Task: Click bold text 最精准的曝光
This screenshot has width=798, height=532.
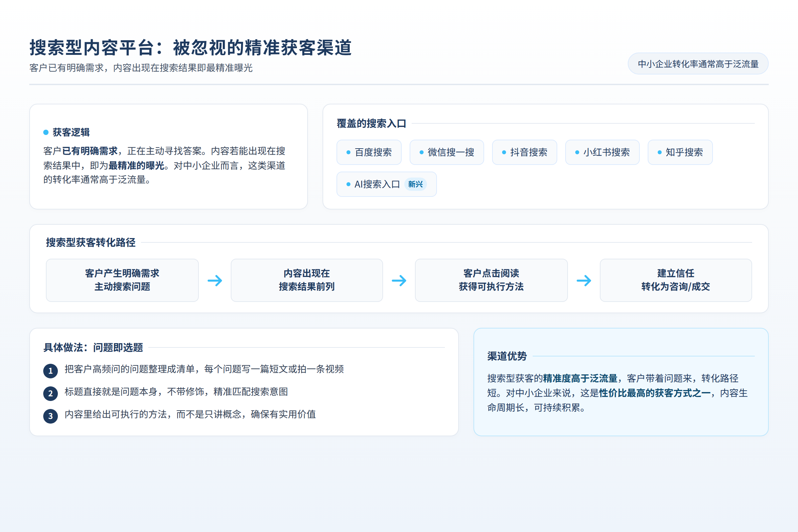Action: (x=136, y=166)
